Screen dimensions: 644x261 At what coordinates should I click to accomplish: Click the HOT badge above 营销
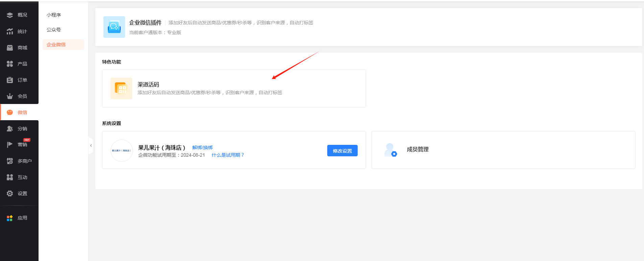pyautogui.click(x=27, y=140)
